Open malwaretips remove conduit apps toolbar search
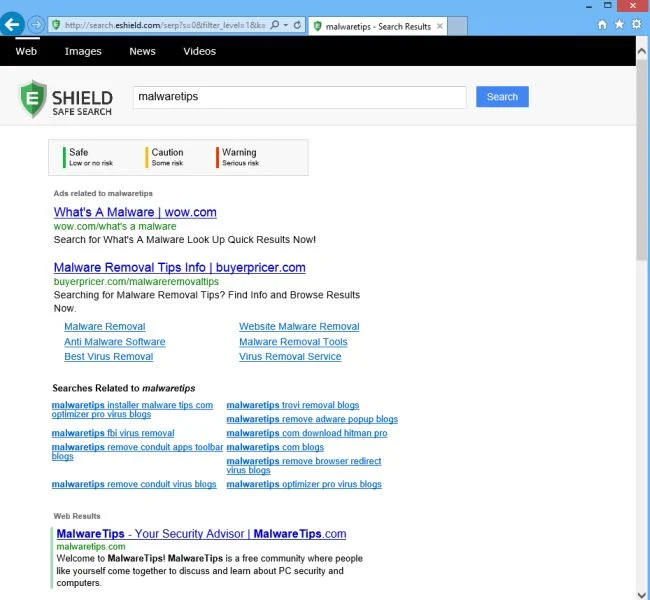This screenshot has height=600, width=650. click(137, 452)
